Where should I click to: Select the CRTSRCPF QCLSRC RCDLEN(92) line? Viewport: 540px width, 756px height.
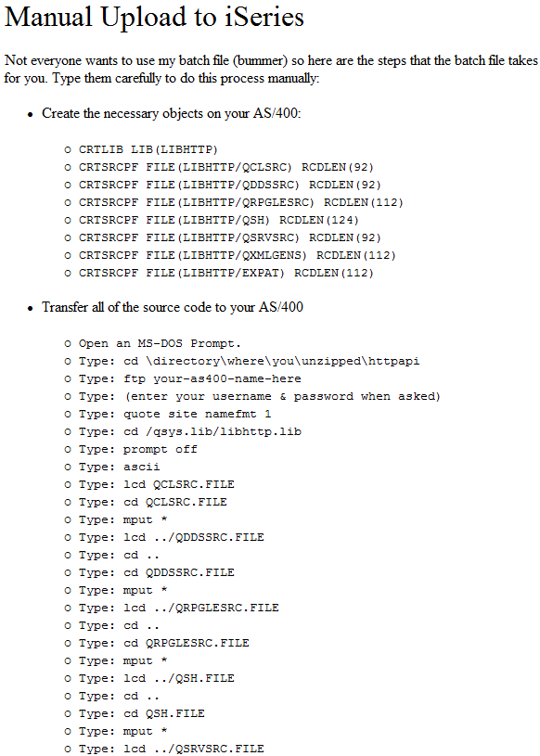pos(226,167)
